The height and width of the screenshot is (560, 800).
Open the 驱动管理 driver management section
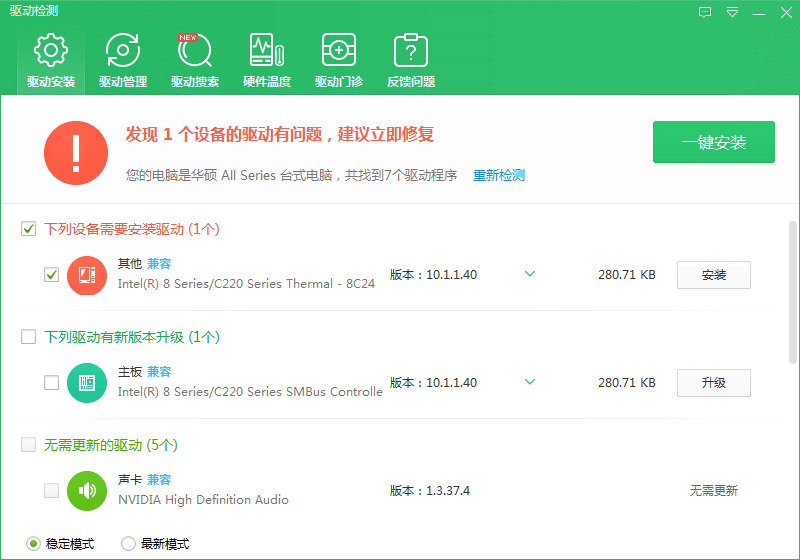click(x=123, y=60)
